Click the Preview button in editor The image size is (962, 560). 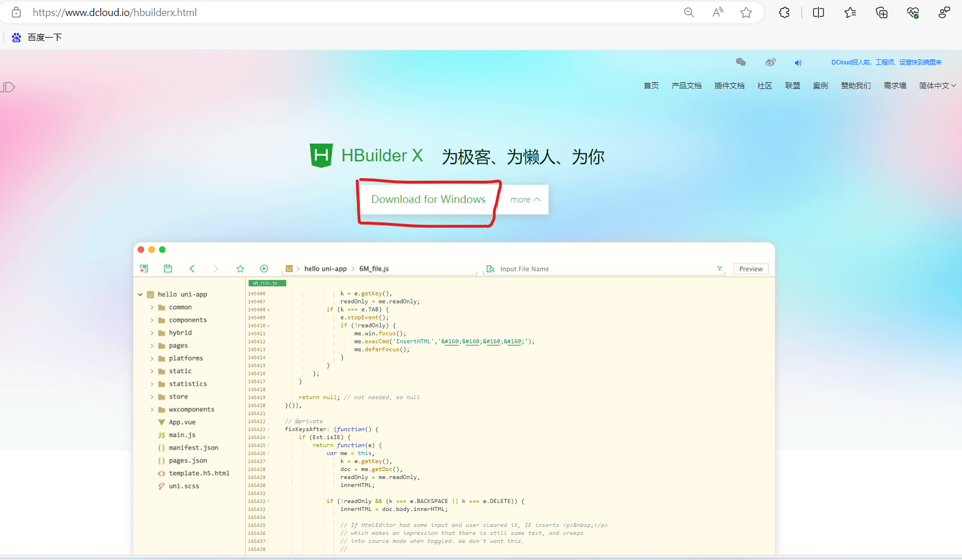[x=751, y=269]
